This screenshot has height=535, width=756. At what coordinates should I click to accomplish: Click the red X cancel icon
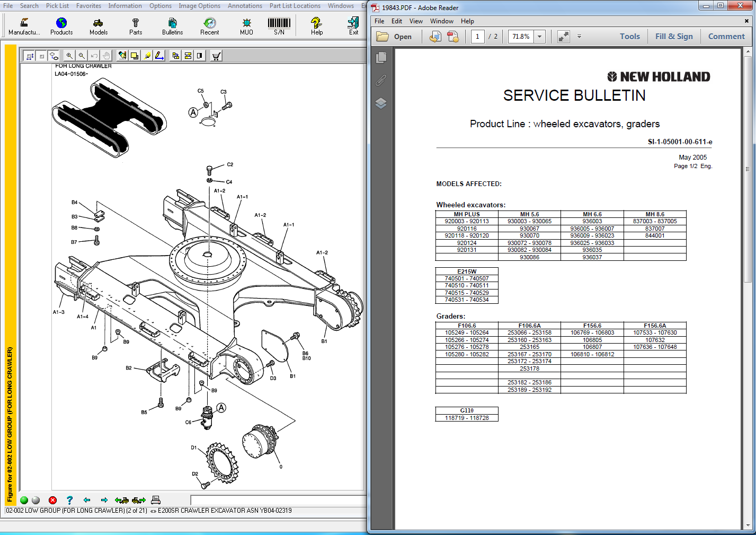pos(52,500)
